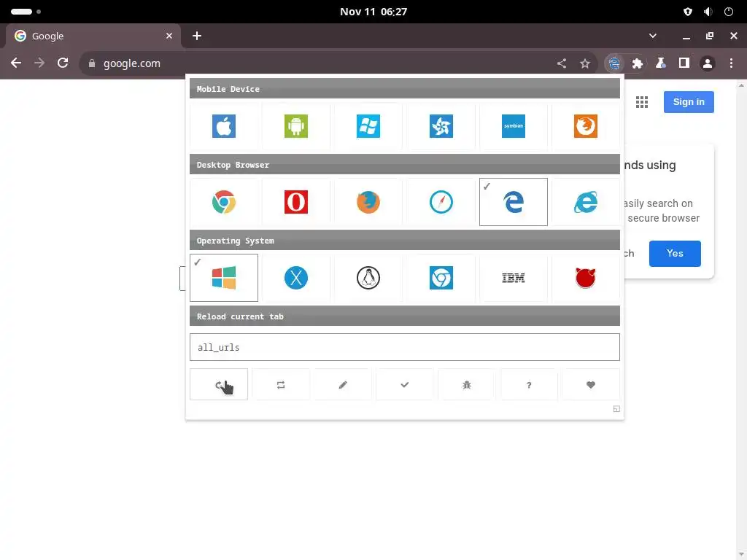Open the Nov 11 06:27 clock

point(373,12)
